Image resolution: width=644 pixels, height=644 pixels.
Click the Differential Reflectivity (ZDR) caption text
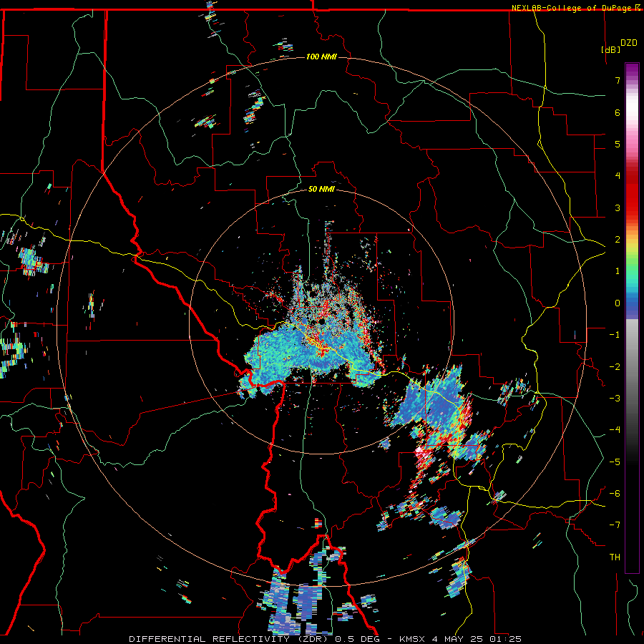pyautogui.click(x=228, y=639)
